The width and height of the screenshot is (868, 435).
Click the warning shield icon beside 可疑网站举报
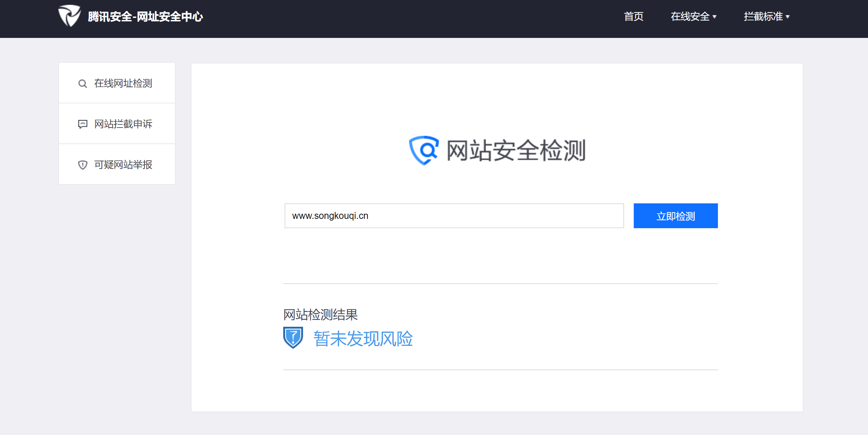tap(82, 165)
